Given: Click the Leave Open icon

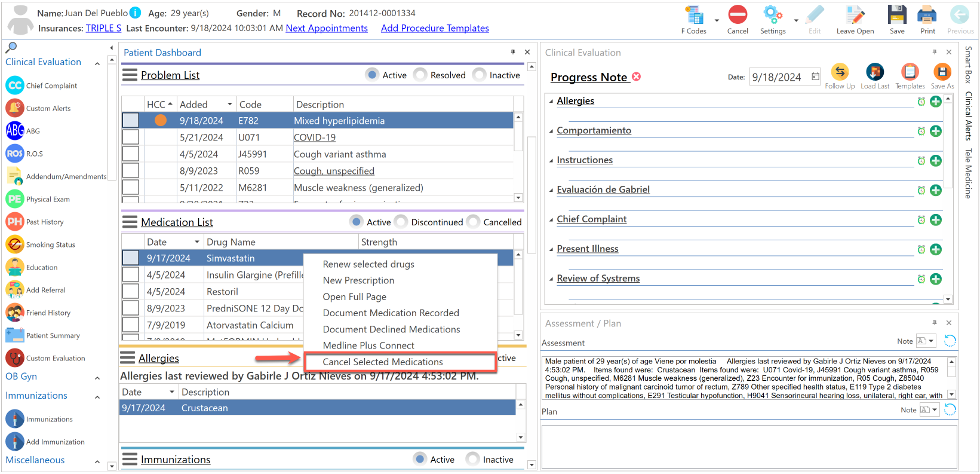Looking at the screenshot, I should pos(855,15).
